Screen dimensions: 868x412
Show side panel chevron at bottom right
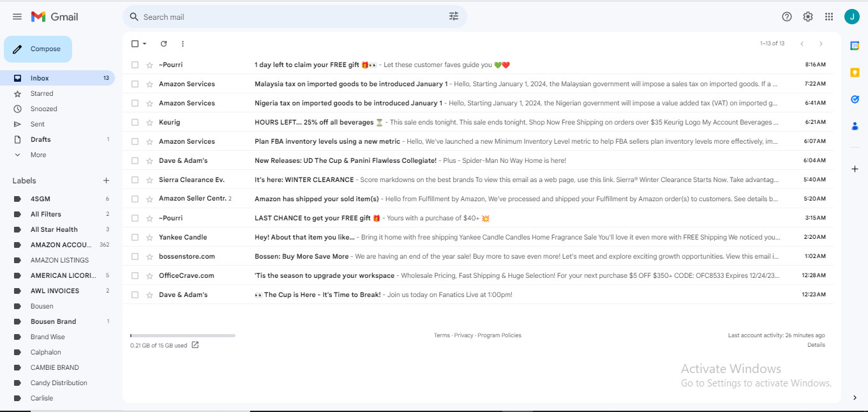pos(855,397)
